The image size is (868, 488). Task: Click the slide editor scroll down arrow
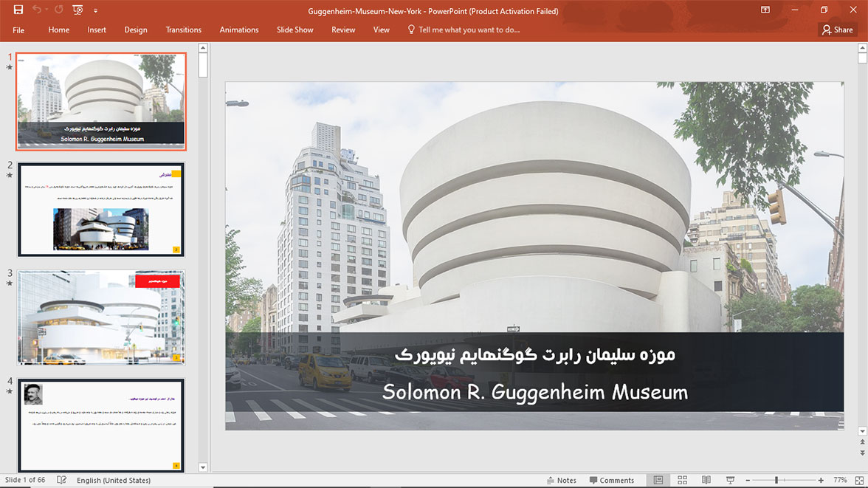862,431
